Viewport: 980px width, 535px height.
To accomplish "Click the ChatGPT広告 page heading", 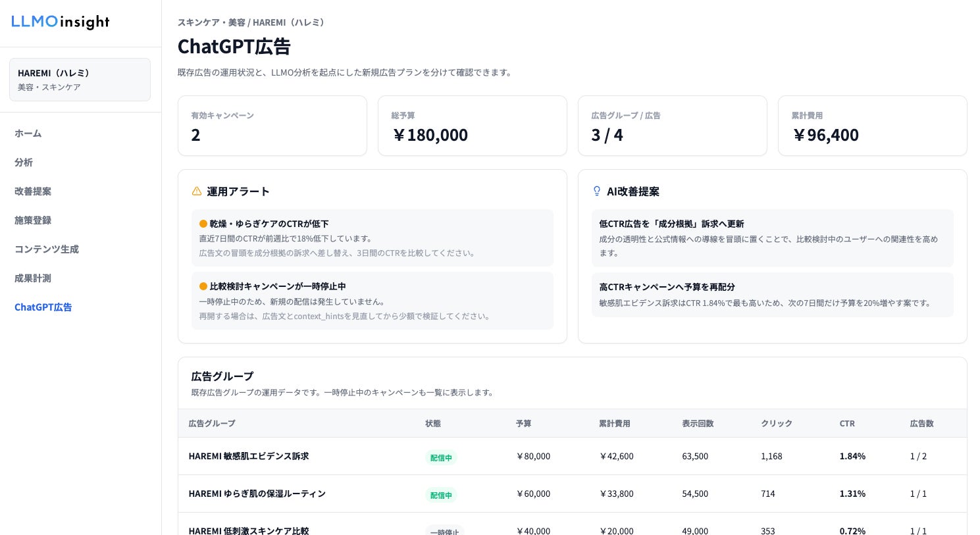I will pyautogui.click(x=234, y=47).
